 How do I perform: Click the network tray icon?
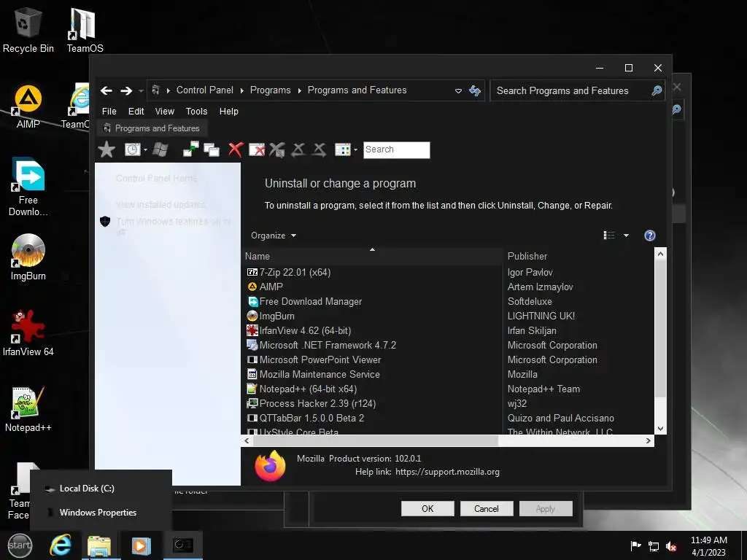click(x=654, y=546)
